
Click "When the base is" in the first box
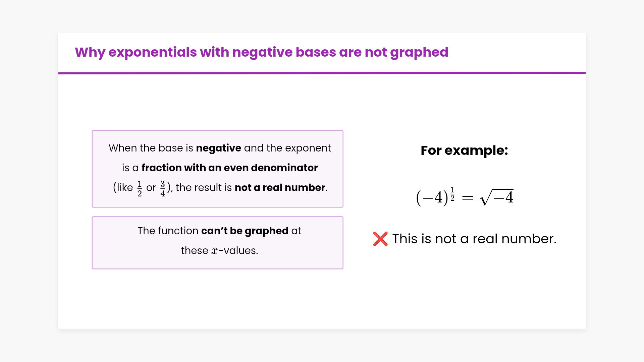(151, 148)
